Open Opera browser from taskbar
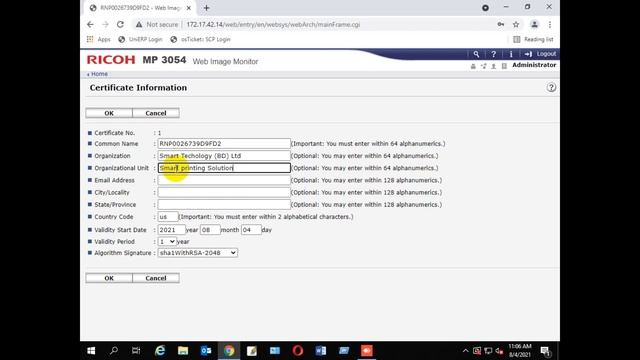Viewport: 640px width, 360px height. [298, 351]
